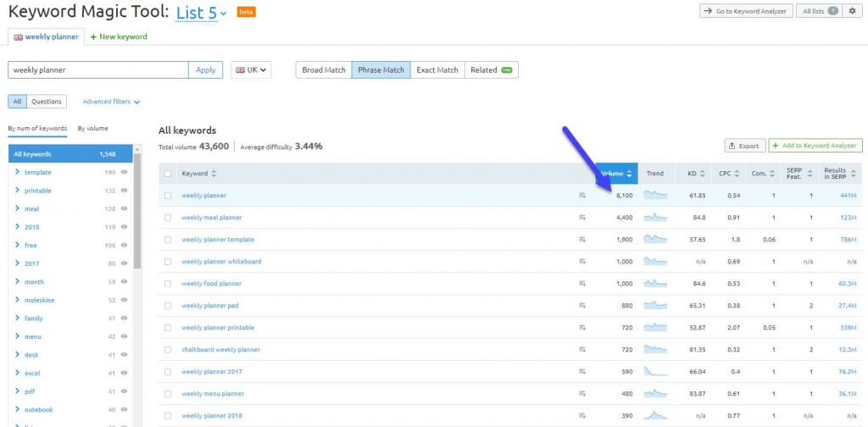868x427 pixels.
Task: Switch sidebar to By num of keywords
Action: pos(37,128)
